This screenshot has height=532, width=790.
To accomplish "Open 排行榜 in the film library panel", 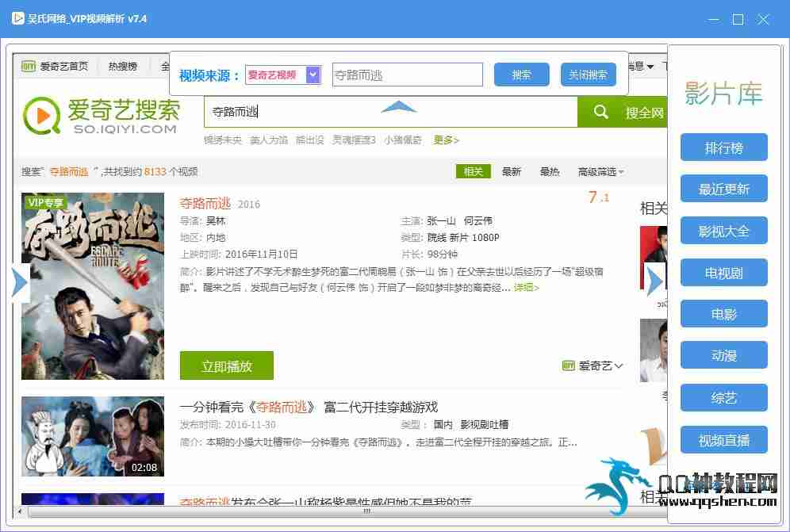I will click(x=724, y=147).
